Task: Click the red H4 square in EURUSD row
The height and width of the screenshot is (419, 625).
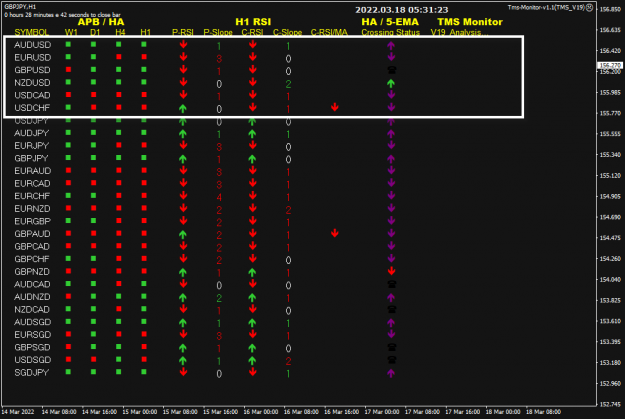Action: (x=119, y=57)
